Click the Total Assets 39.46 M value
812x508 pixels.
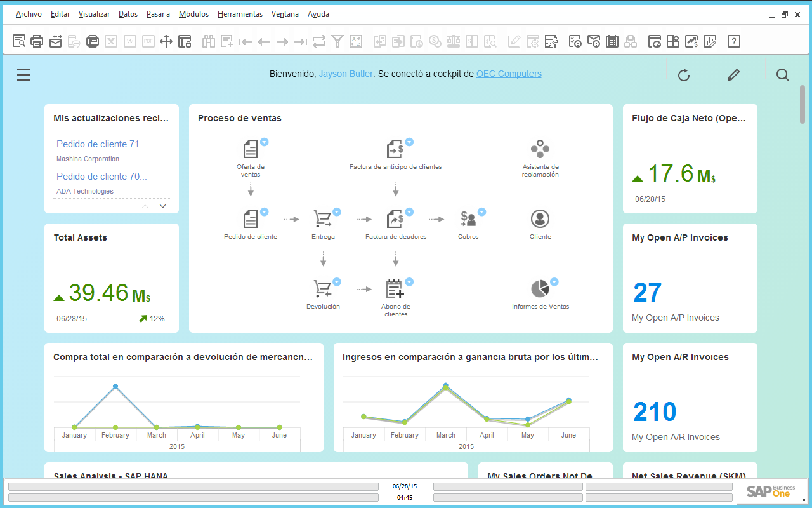coord(109,293)
